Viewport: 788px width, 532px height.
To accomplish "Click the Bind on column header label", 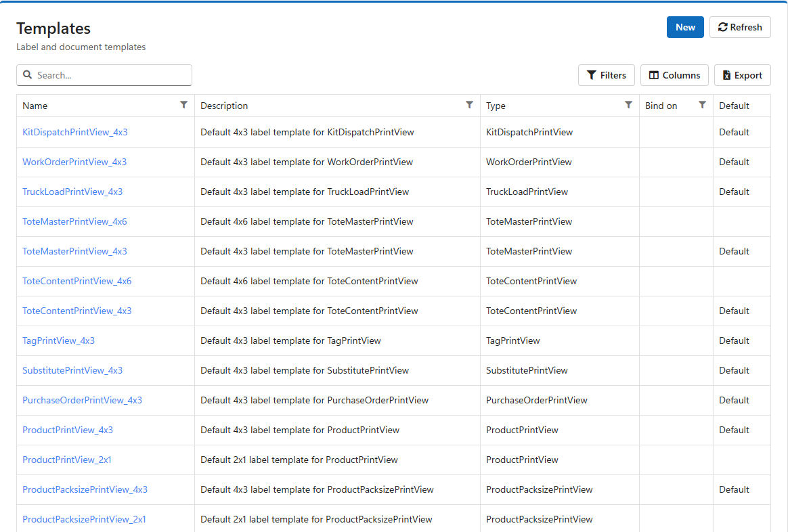I will tap(661, 106).
